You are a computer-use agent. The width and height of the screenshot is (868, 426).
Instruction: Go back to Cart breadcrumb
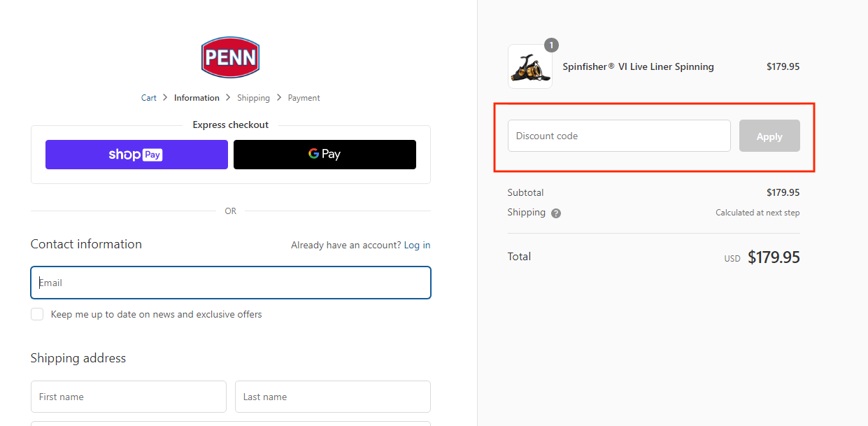tap(149, 98)
